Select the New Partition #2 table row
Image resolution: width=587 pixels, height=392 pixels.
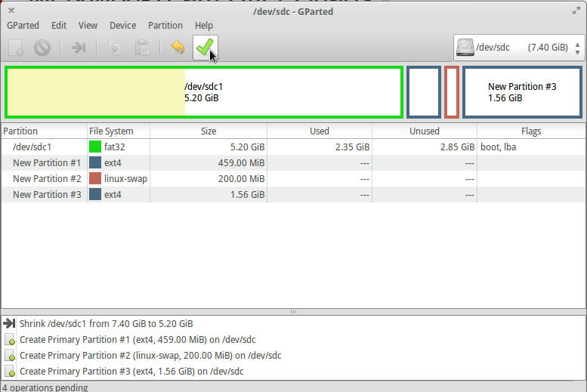47,178
